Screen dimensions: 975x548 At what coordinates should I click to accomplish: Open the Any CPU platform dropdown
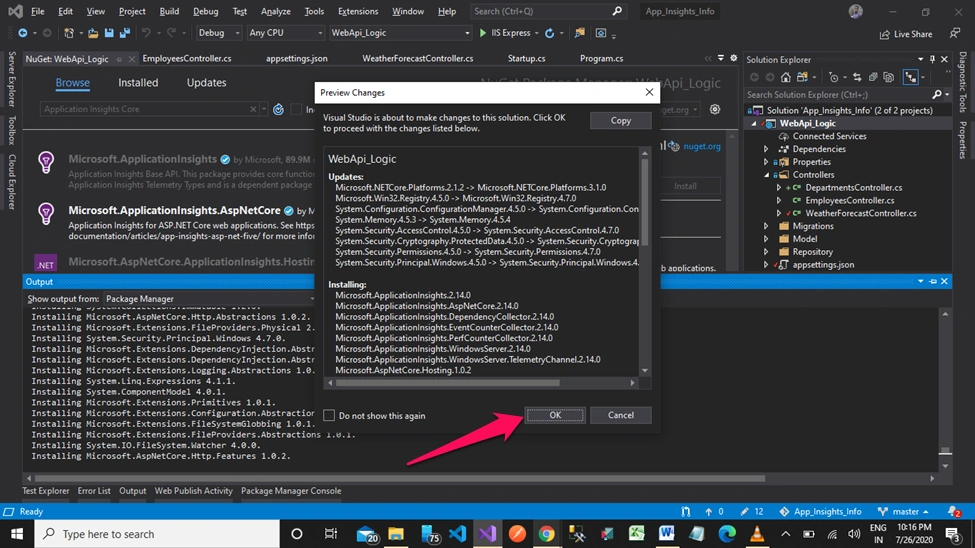[x=285, y=33]
